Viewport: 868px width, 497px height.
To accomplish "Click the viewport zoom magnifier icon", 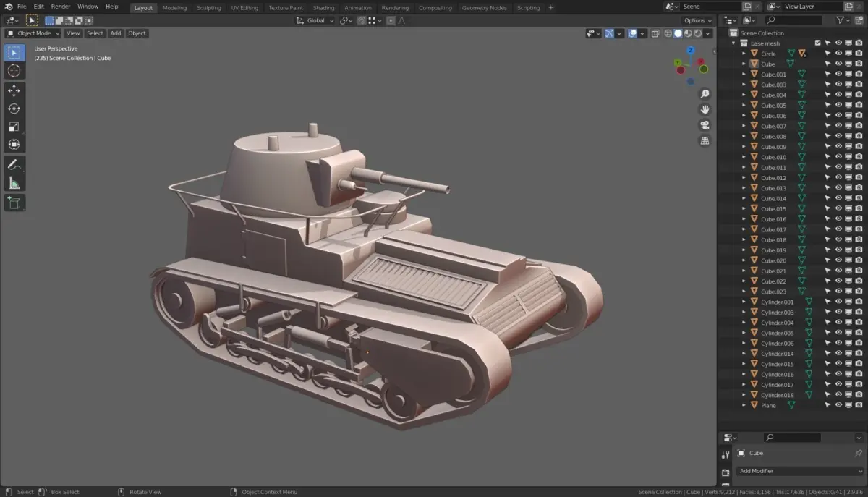I will pos(705,94).
